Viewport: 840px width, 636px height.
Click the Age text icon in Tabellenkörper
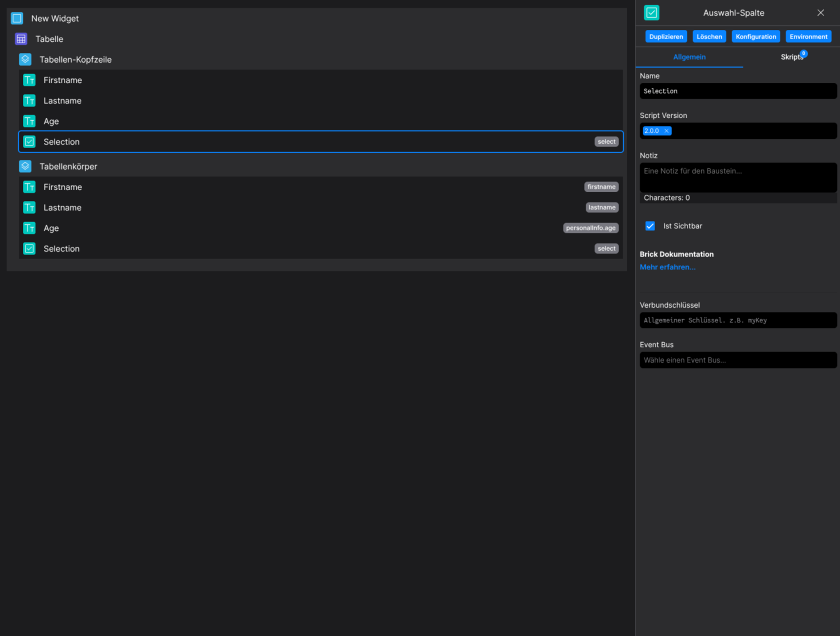pyautogui.click(x=29, y=228)
